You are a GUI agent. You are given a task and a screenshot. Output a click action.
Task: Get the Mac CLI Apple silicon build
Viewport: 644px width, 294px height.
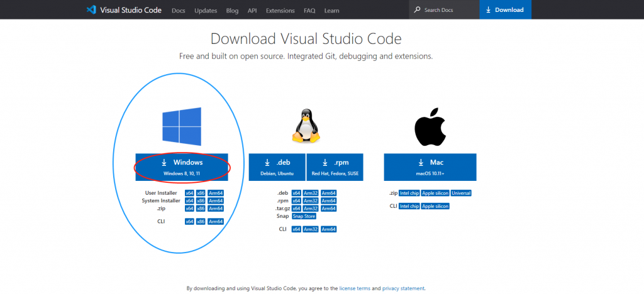pyautogui.click(x=435, y=206)
